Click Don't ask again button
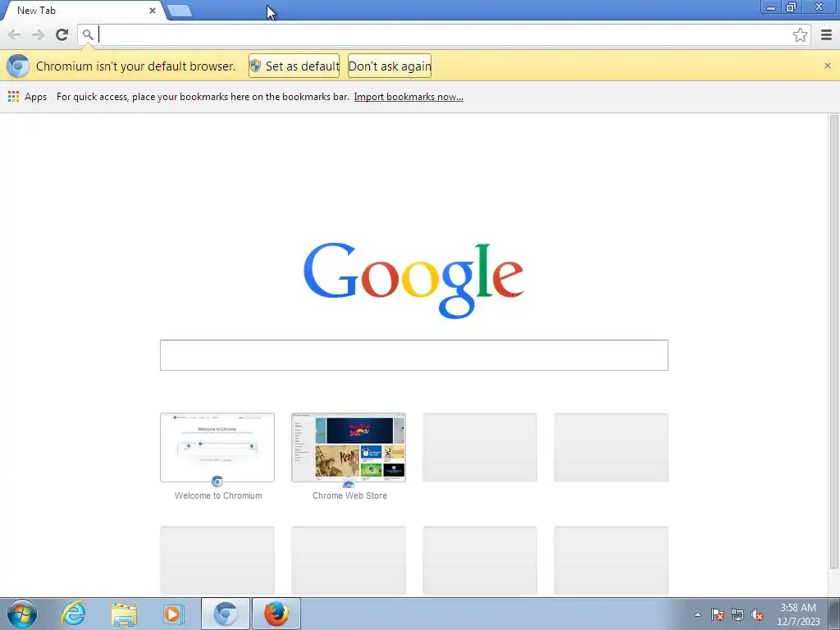 (x=390, y=66)
